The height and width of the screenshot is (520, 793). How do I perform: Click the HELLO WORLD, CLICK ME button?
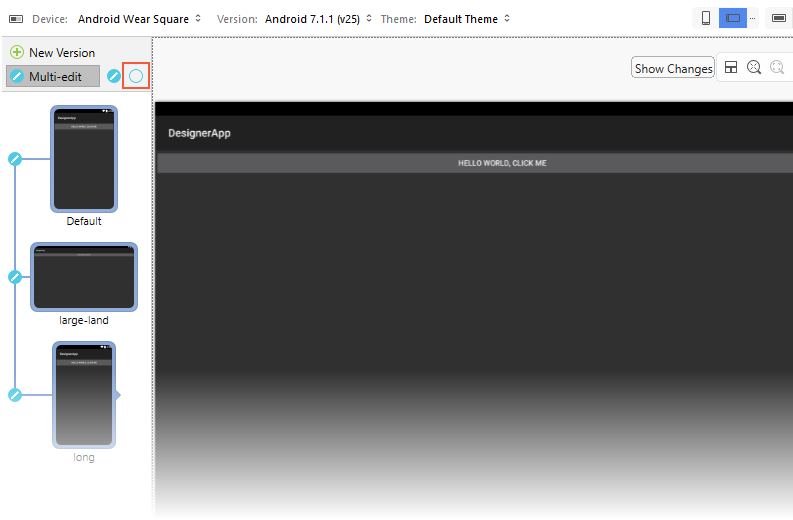[502, 163]
